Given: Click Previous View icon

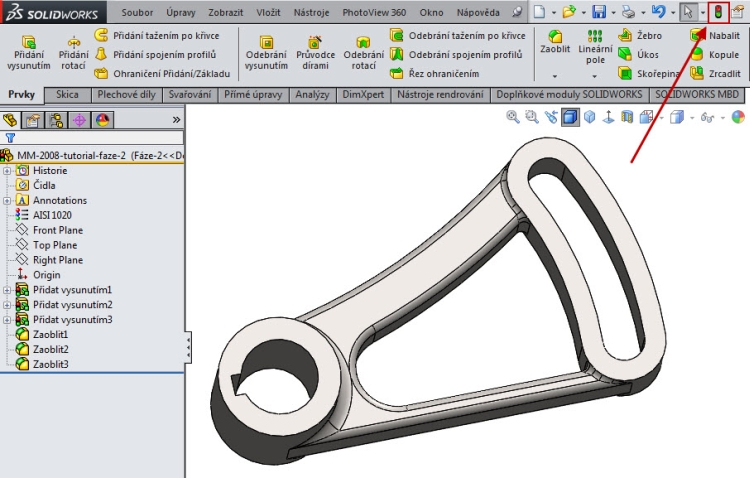Looking at the screenshot, I should click(551, 117).
